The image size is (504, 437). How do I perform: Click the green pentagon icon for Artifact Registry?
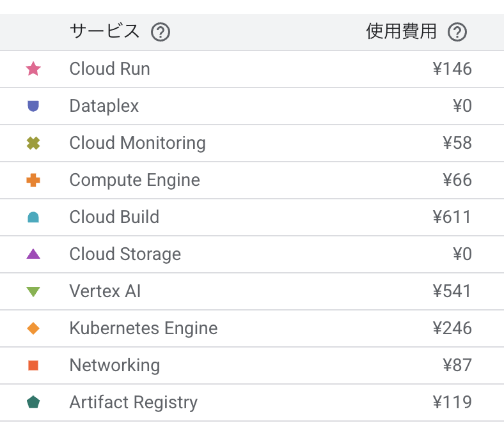pos(33,402)
